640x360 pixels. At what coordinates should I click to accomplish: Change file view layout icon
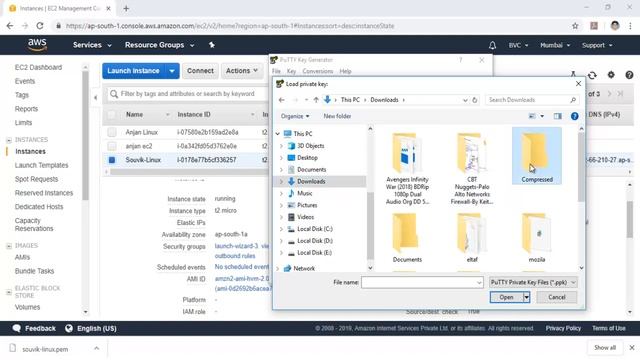coord(532,116)
